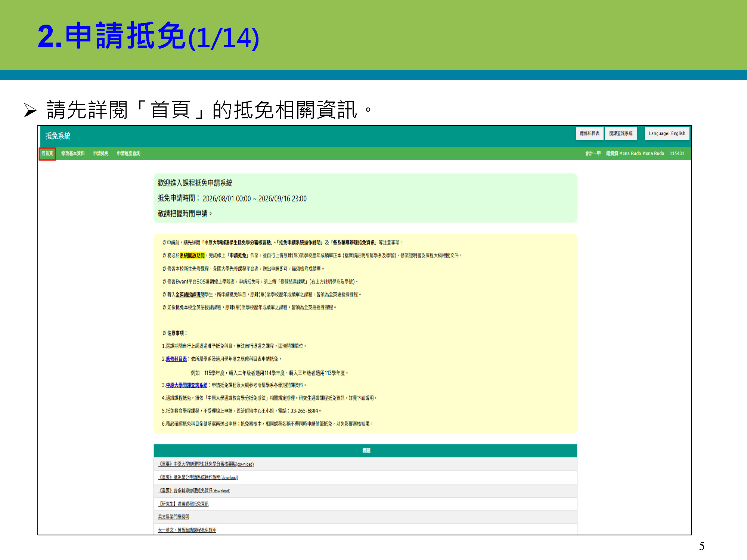Open 【研究生】通識課程抵免資訊 link
Screen dimensions: 747x560
pos(183,504)
